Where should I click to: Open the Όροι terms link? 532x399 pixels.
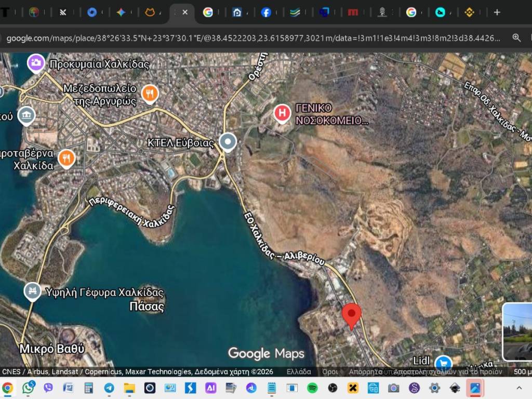pyautogui.click(x=330, y=371)
